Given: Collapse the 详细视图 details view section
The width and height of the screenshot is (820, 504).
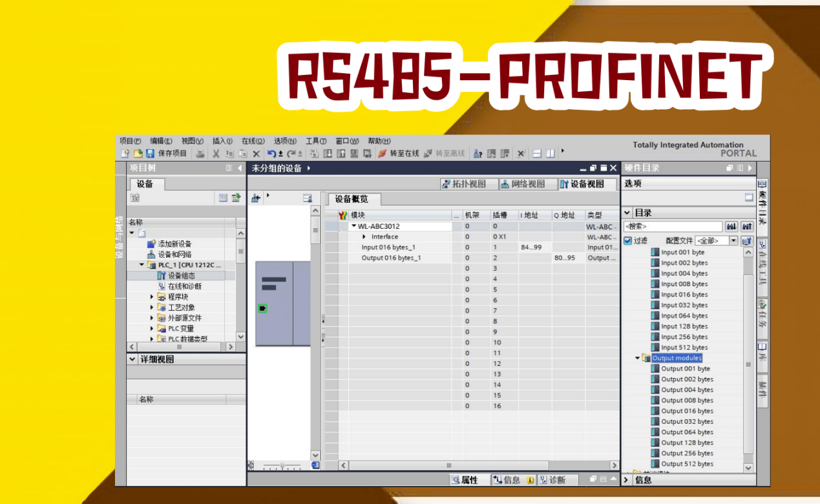Looking at the screenshot, I should [x=132, y=359].
